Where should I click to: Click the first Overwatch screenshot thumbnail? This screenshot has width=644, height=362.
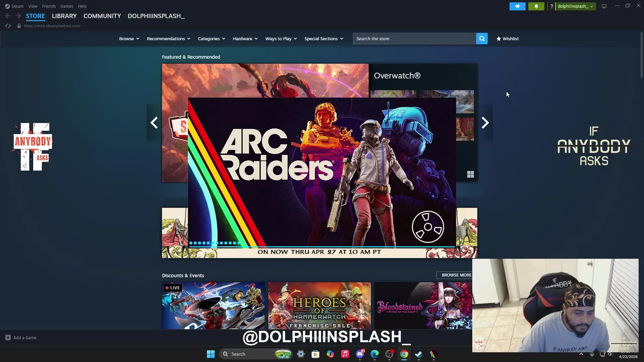point(393,94)
